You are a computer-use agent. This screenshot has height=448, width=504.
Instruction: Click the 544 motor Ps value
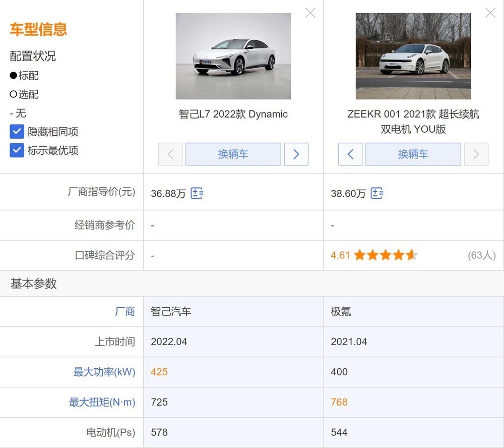(x=339, y=432)
